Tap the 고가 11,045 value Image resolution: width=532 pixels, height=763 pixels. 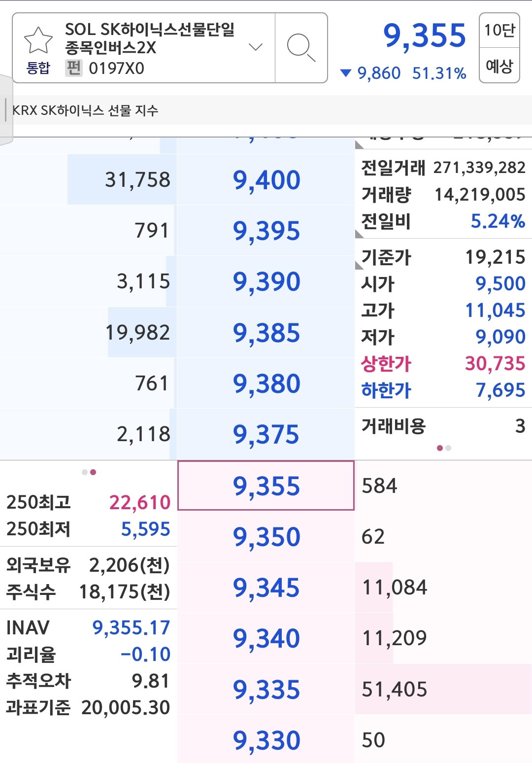(x=495, y=311)
